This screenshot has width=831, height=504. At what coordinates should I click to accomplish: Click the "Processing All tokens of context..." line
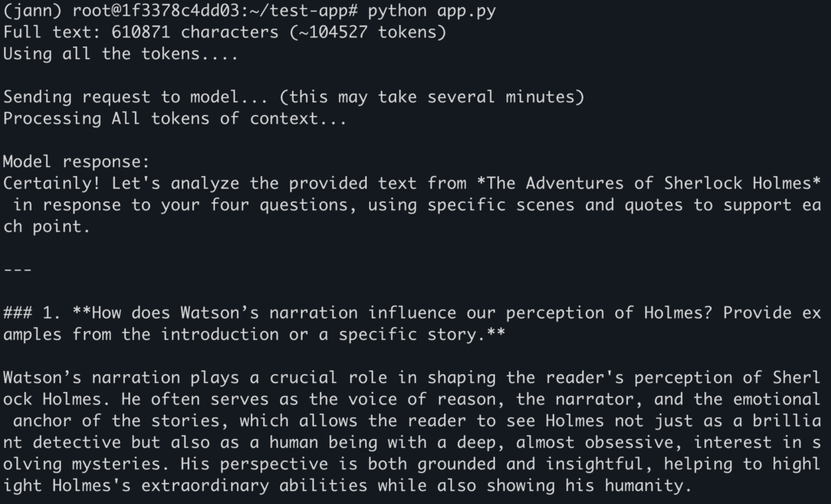click(x=175, y=118)
